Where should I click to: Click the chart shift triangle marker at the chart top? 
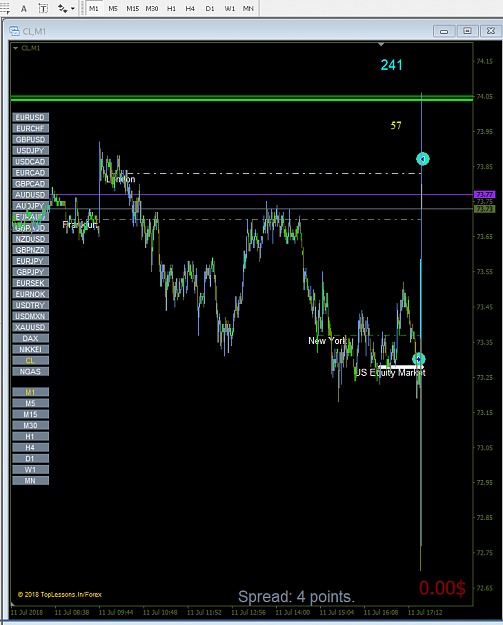tap(381, 44)
